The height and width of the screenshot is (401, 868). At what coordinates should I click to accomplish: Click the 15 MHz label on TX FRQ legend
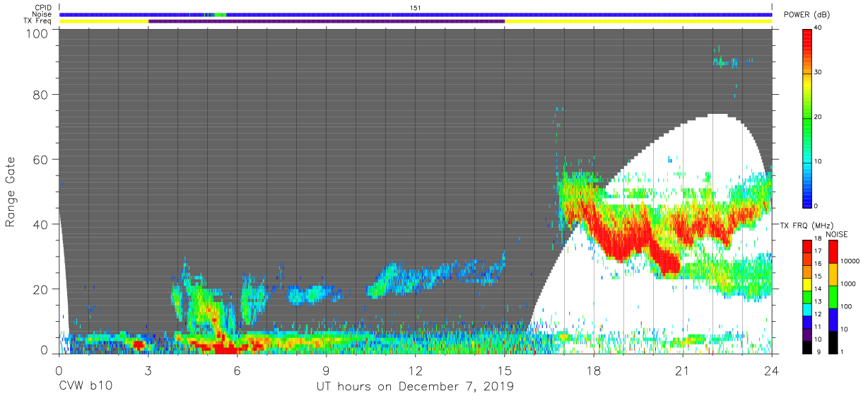[818, 276]
